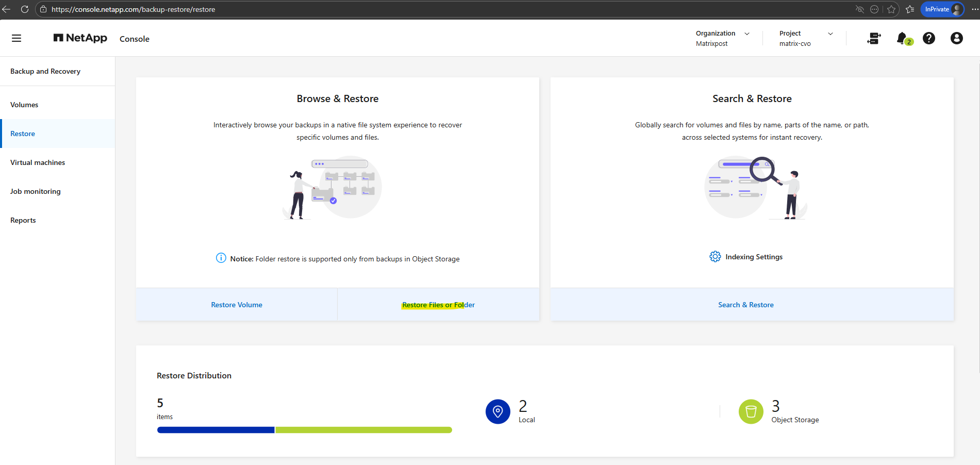Expand the Project dropdown
Image resolution: width=980 pixels, height=465 pixels.
coord(830,34)
